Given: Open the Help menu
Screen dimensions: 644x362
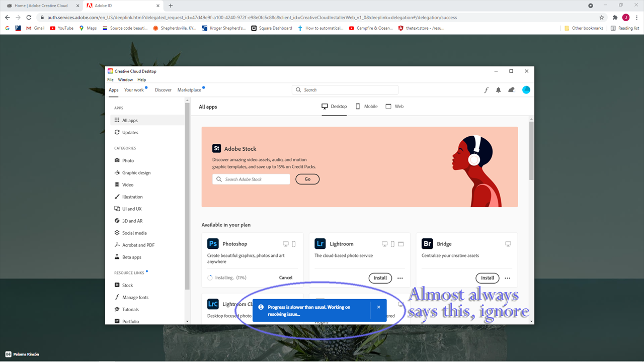Looking at the screenshot, I should click(x=142, y=79).
